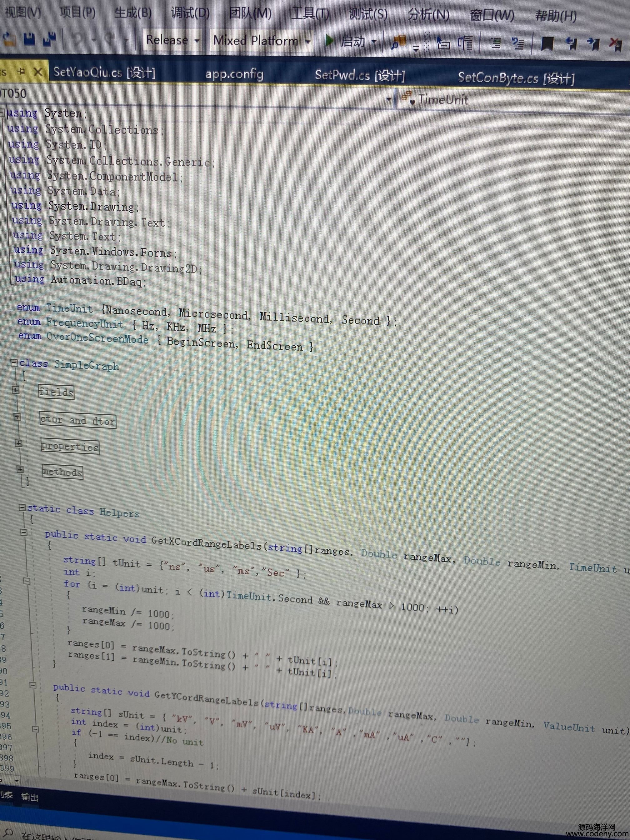Close the active document tab
This screenshot has width=630, height=840.
click(x=38, y=71)
